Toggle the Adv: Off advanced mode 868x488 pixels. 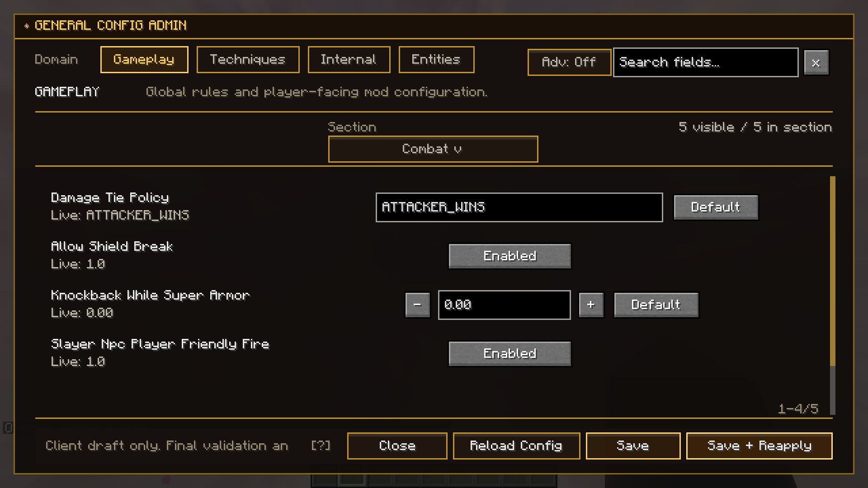click(x=569, y=62)
